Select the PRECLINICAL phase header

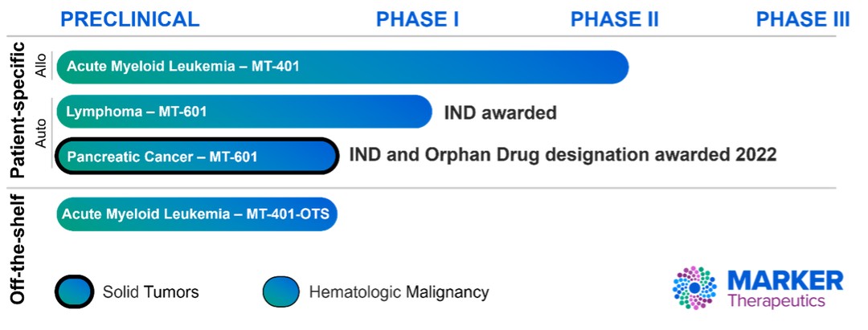pos(130,20)
